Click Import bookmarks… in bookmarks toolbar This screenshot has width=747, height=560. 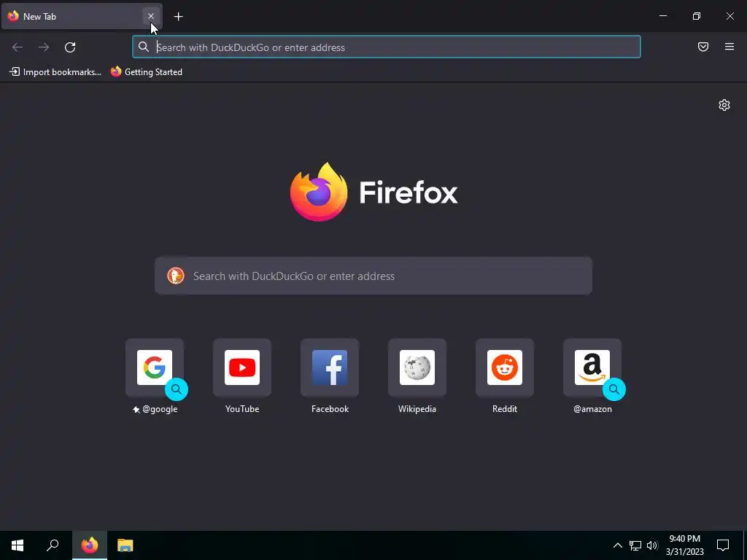pyautogui.click(x=55, y=72)
